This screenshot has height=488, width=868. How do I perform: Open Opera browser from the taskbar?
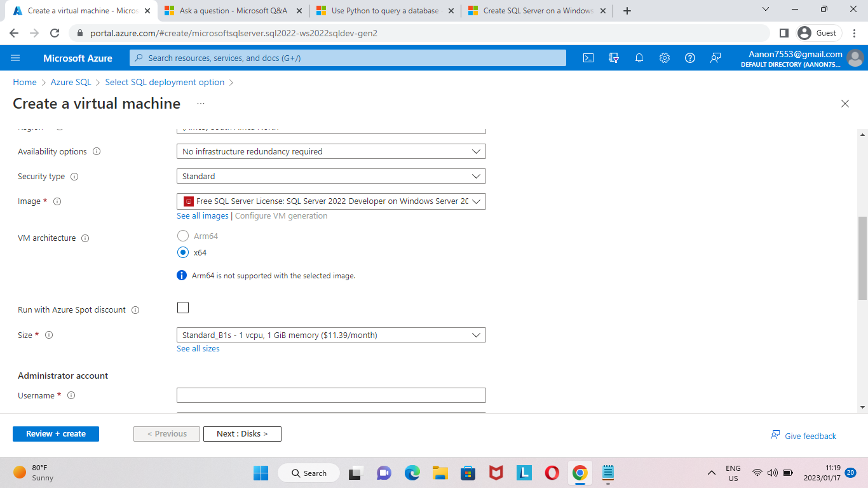pyautogui.click(x=552, y=473)
